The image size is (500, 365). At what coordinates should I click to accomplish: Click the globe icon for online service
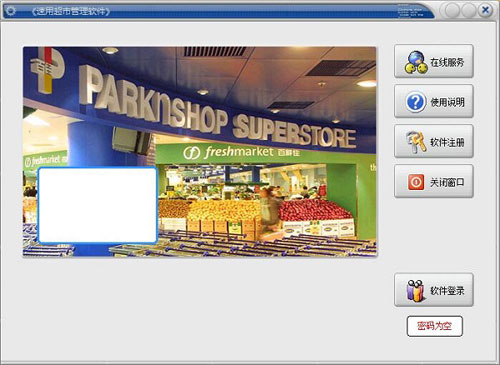tap(416, 62)
